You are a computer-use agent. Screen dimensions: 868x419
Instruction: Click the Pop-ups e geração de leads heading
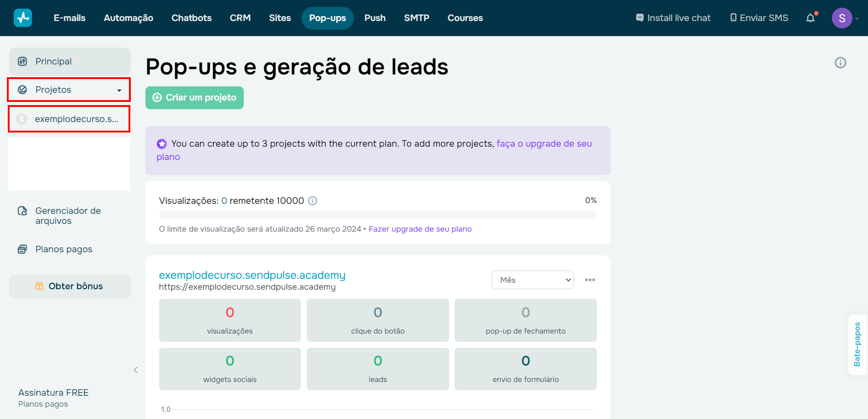[297, 67]
